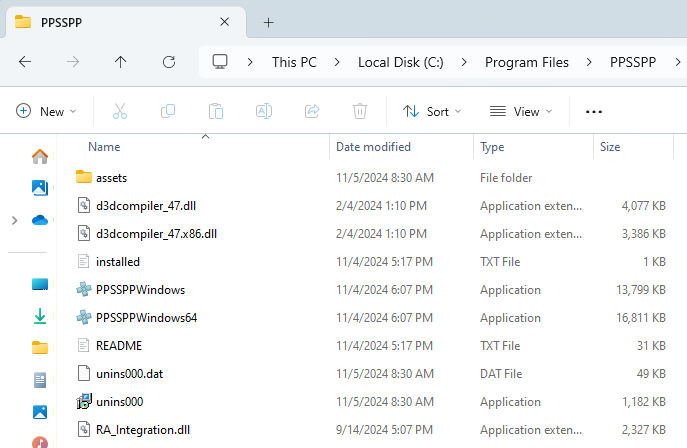The height and width of the screenshot is (448, 687).
Task: Click the Copy icon in toolbar
Action: 168,111
